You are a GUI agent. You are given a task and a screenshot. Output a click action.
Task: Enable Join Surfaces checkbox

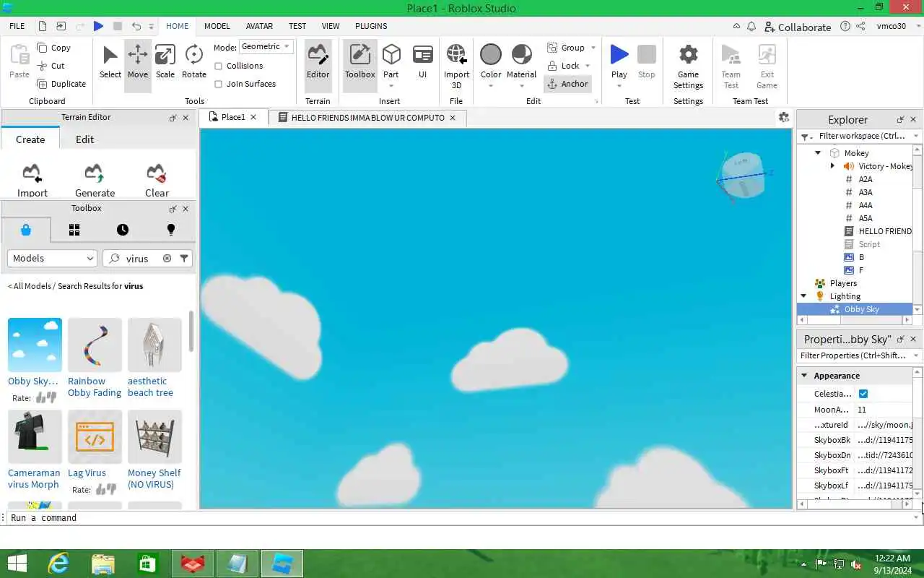point(219,84)
